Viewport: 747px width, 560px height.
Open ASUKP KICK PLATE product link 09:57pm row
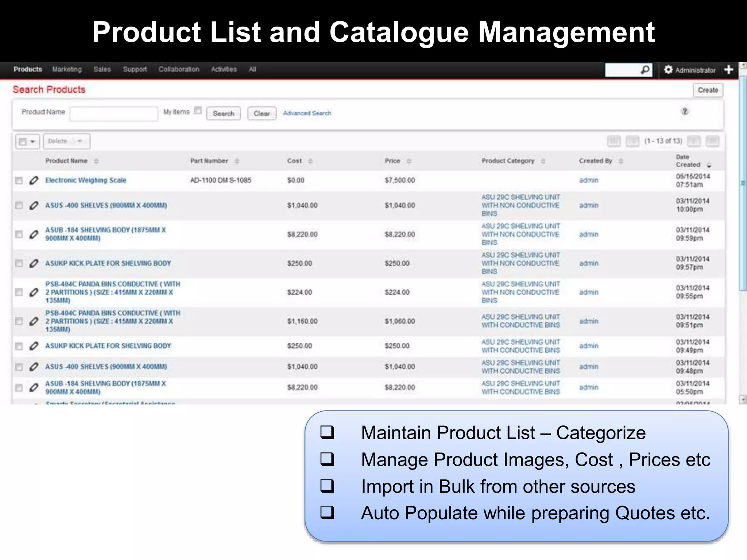(108, 263)
